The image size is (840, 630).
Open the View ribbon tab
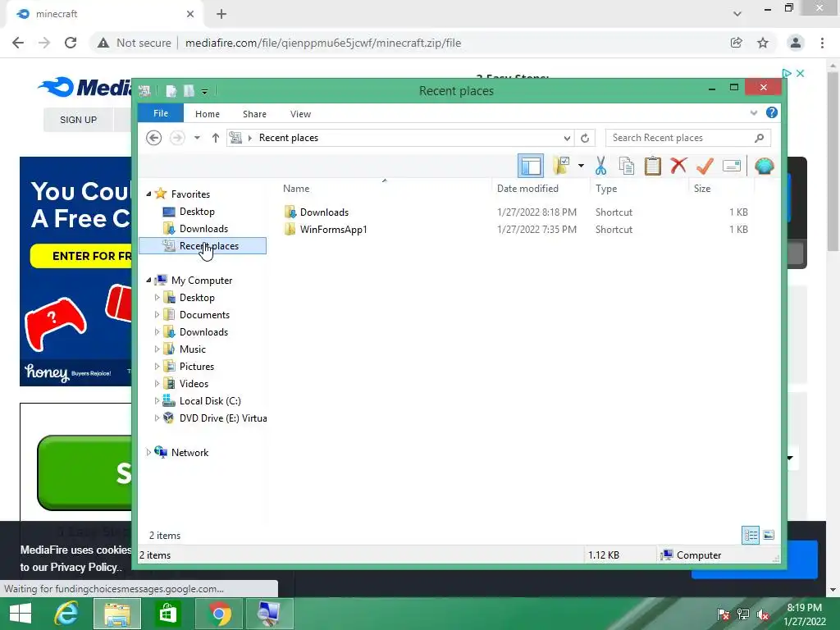coord(300,114)
